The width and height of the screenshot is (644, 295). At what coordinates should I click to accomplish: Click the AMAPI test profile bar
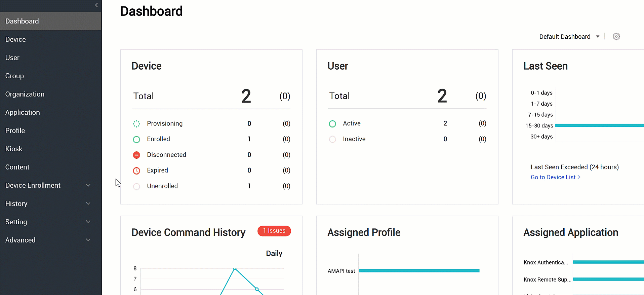[419, 271]
